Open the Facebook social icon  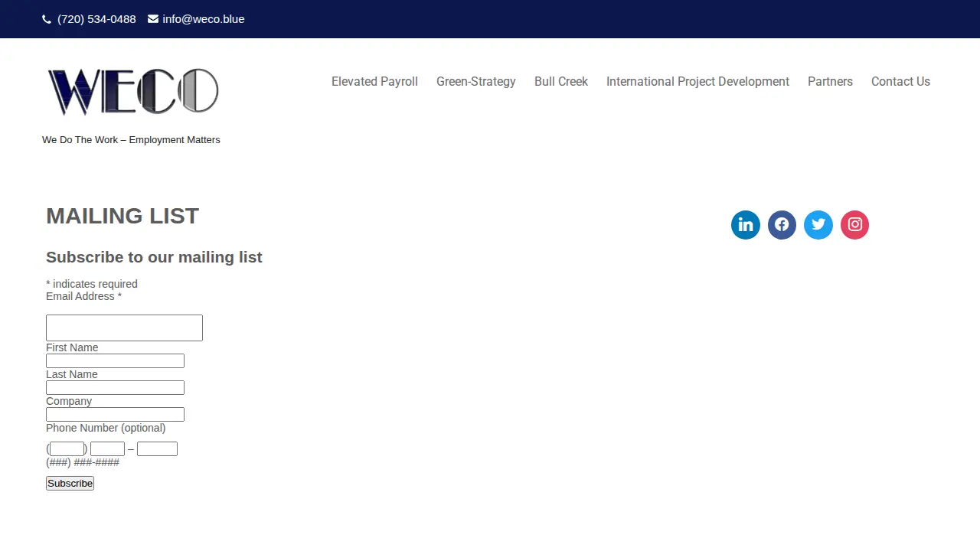tap(782, 225)
